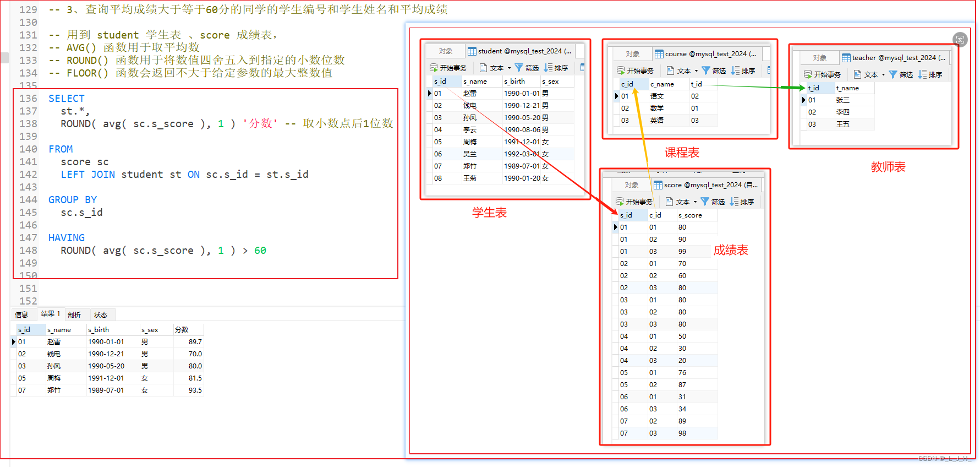Screen dimensions: 980x467
Task: Open 文本 dropdown in the teacher window
Action: (x=869, y=74)
